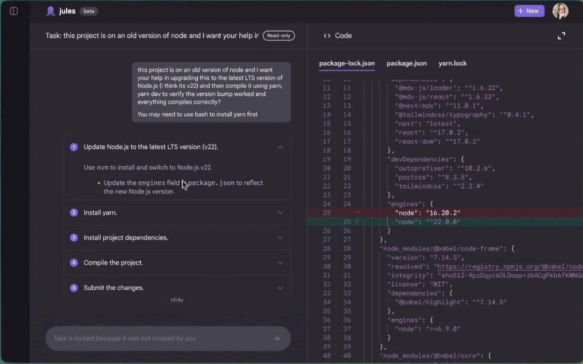Screen dimensions: 583x364
Task: Click the Hide plan link
Action: click(177, 300)
